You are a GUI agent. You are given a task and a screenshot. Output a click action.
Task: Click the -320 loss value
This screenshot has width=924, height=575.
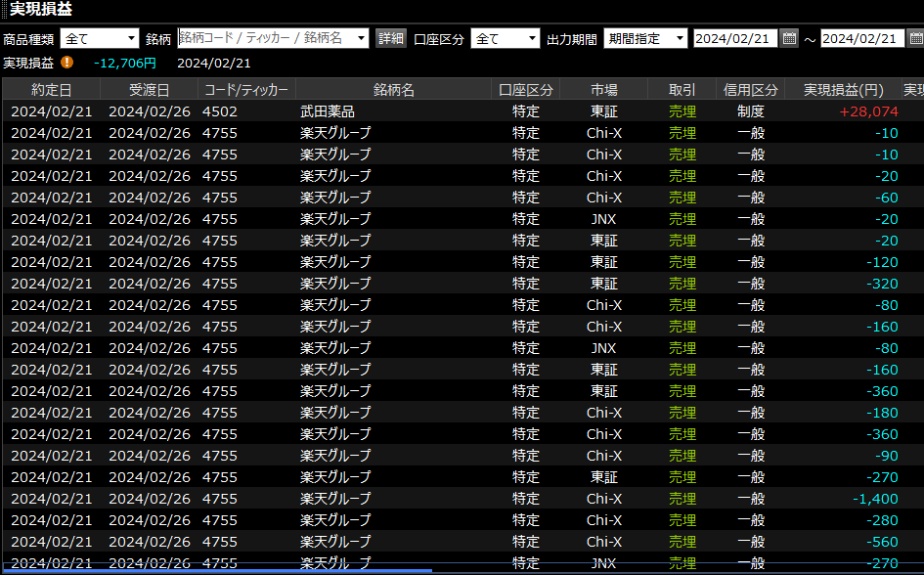pyautogui.click(x=883, y=284)
